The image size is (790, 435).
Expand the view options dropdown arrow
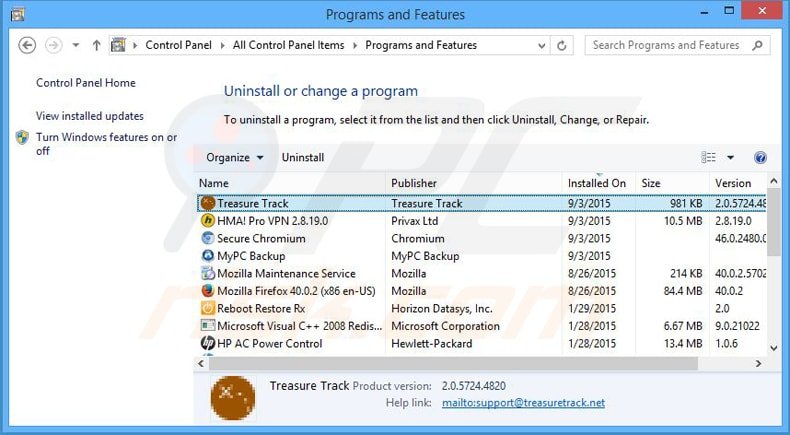[x=730, y=158]
